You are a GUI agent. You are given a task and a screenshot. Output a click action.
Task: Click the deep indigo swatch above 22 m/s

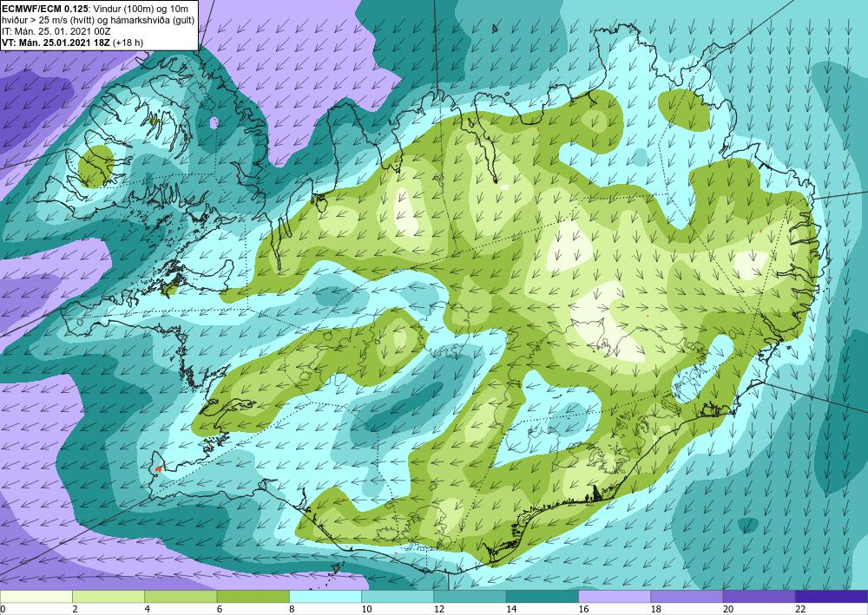click(832, 596)
